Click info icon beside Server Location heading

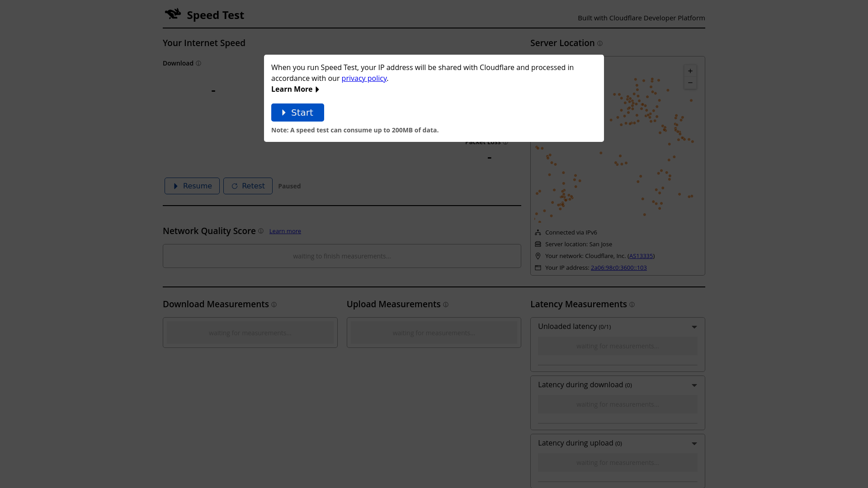pos(600,43)
